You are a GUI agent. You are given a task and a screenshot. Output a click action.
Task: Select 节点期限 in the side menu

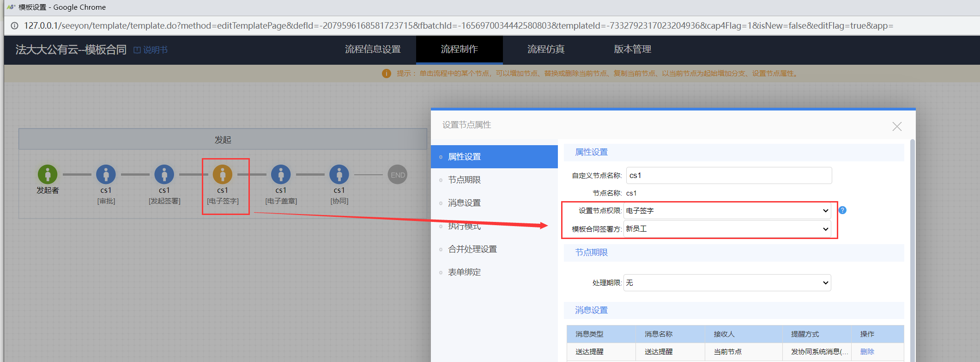464,180
